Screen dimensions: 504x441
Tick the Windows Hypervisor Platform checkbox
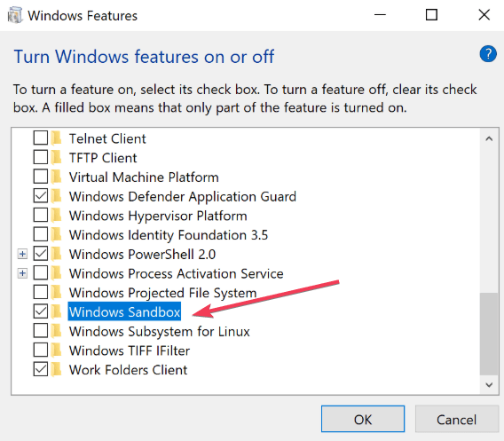click(41, 215)
